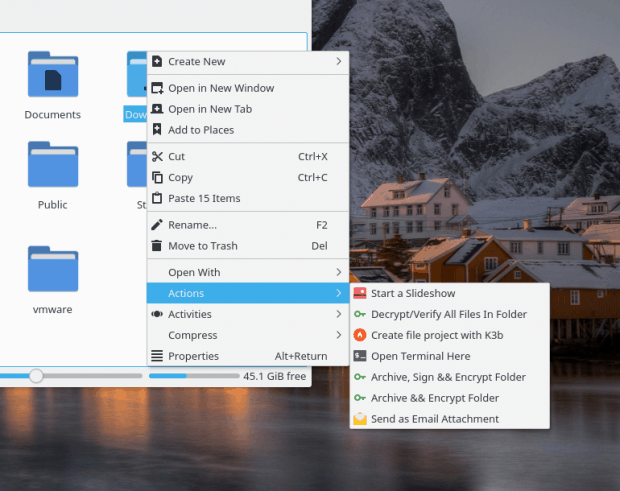Click the clipboard Paste icon
This screenshot has width=620, height=491.
(x=157, y=198)
